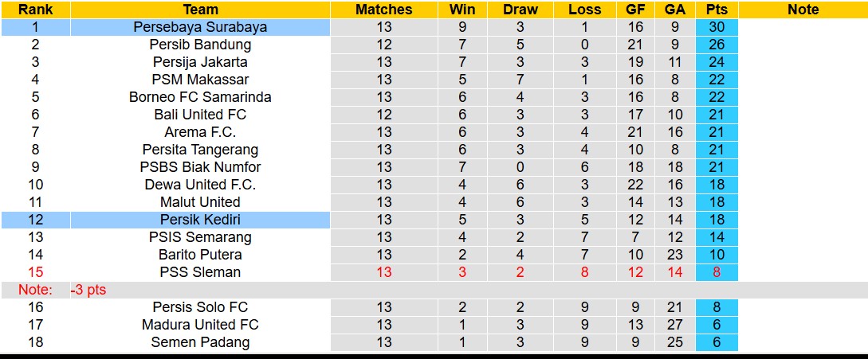Click the Loss column header
This screenshot has width=868, height=359.
pyautogui.click(x=585, y=10)
